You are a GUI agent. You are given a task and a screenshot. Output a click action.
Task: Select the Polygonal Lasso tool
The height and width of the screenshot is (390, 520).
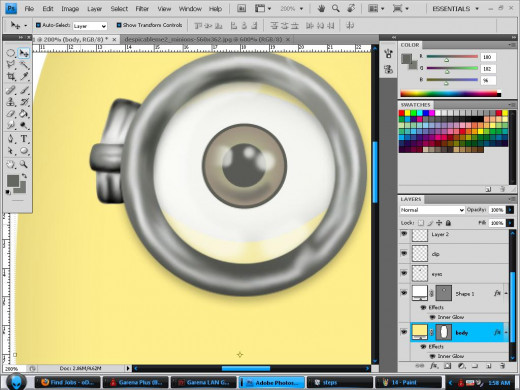(x=10, y=64)
